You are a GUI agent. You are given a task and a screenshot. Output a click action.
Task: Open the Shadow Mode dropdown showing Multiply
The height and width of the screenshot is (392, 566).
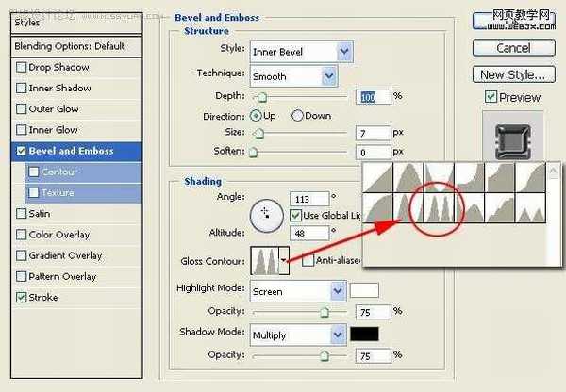pyautogui.click(x=297, y=335)
